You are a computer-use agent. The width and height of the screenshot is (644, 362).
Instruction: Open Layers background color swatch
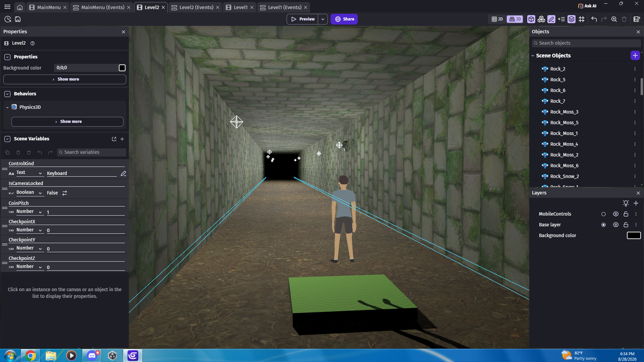(634, 235)
